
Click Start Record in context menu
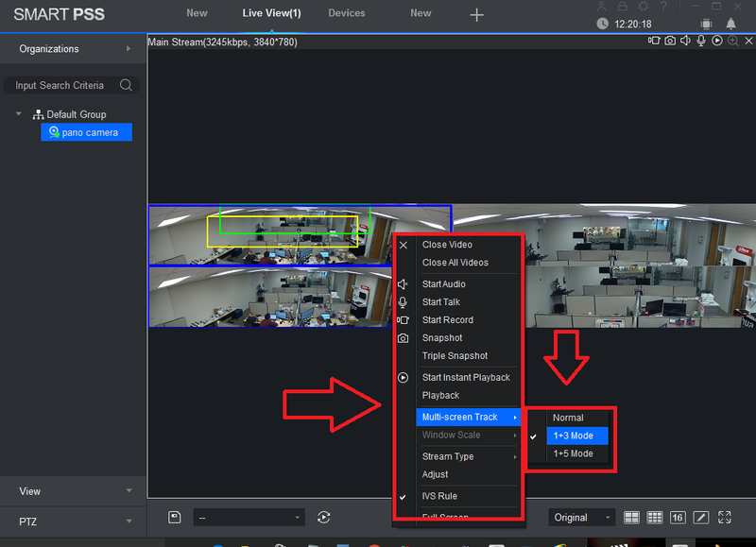[x=447, y=320]
